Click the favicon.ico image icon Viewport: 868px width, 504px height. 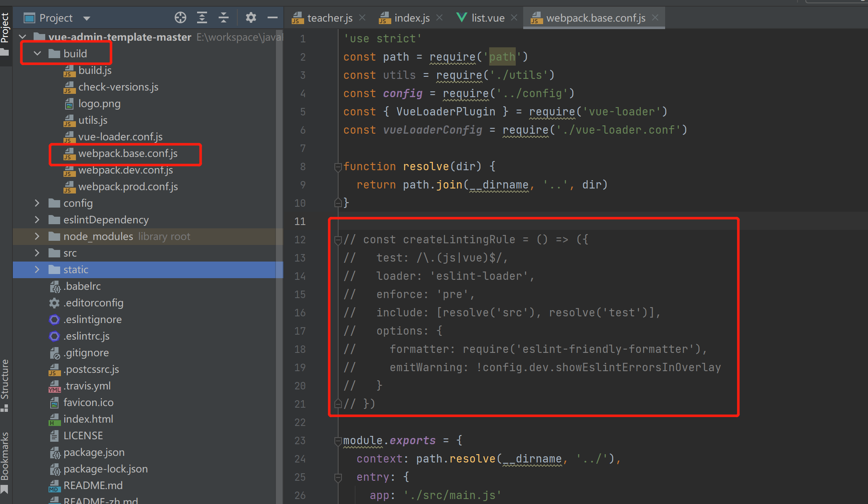(x=54, y=403)
